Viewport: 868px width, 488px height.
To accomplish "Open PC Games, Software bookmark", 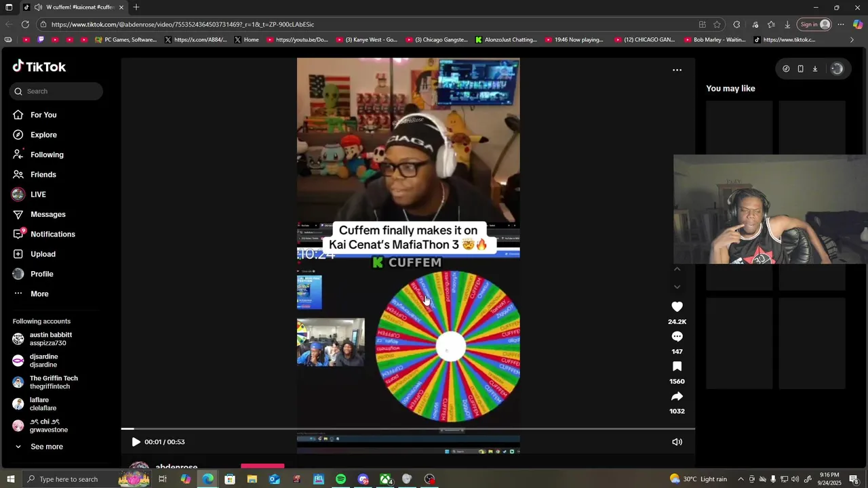I will (125, 39).
